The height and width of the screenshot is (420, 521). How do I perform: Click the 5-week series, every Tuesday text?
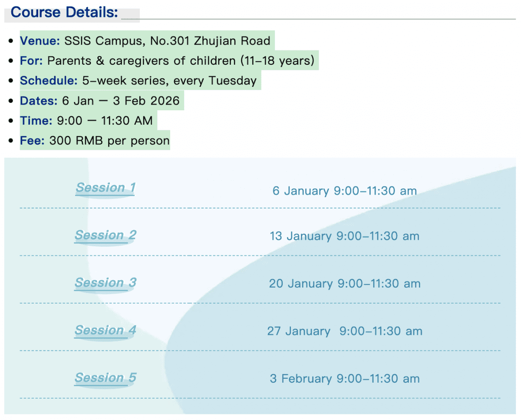[x=169, y=81]
